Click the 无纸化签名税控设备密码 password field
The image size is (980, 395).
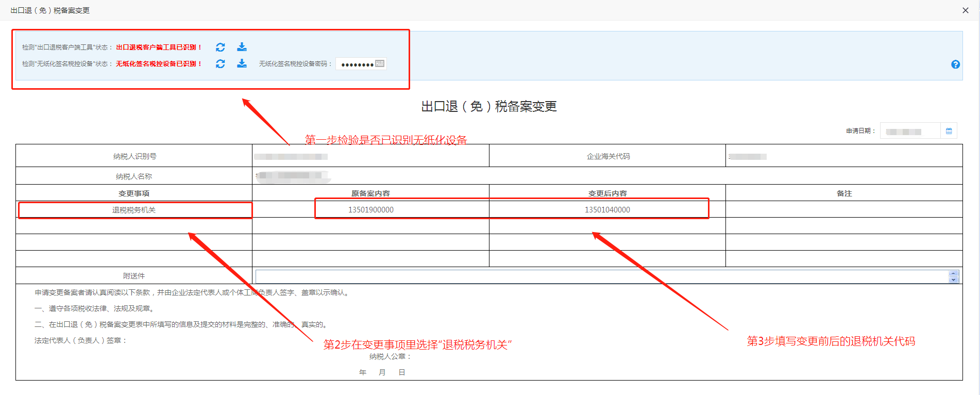pos(356,64)
